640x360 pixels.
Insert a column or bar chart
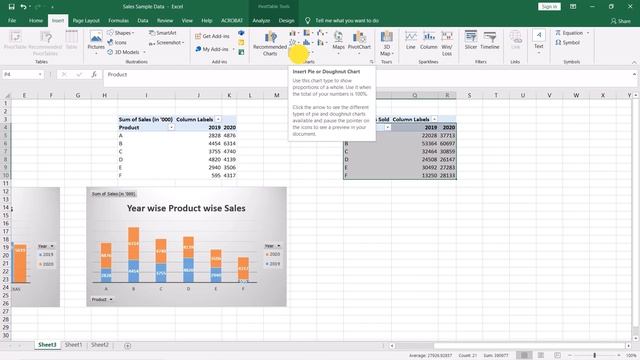[294, 33]
